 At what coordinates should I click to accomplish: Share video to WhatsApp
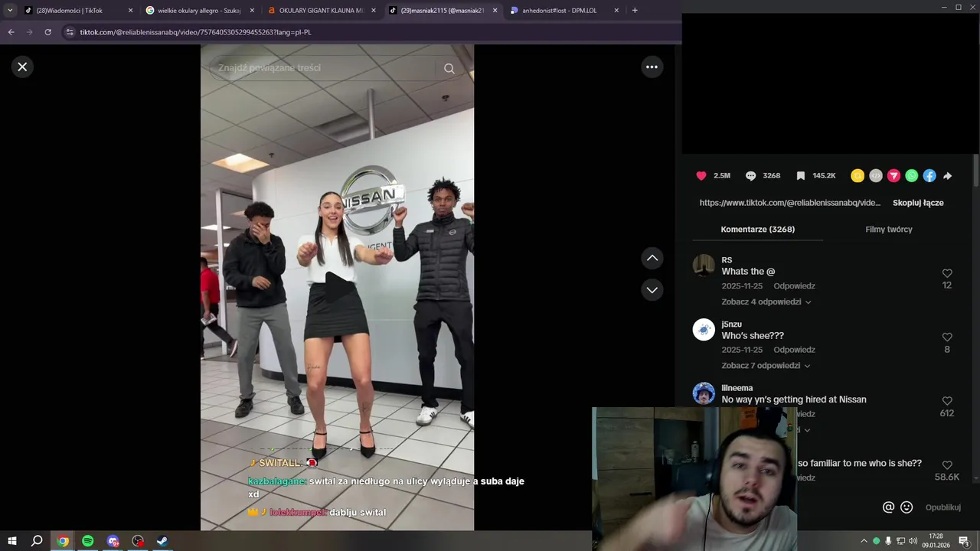tap(911, 176)
